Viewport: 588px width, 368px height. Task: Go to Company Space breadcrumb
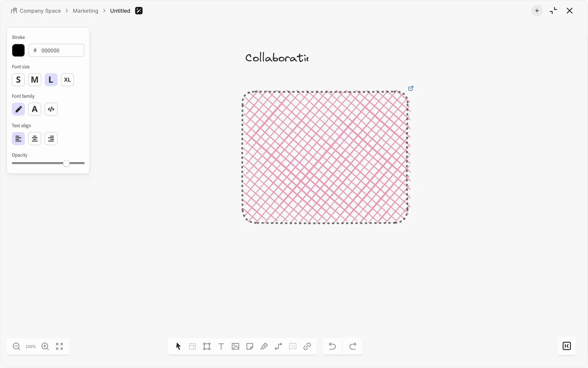click(x=40, y=11)
